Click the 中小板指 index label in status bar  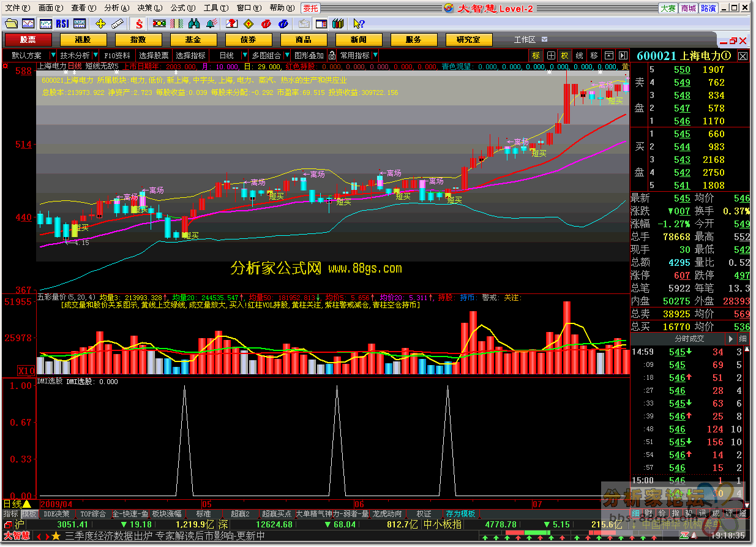pos(443,525)
